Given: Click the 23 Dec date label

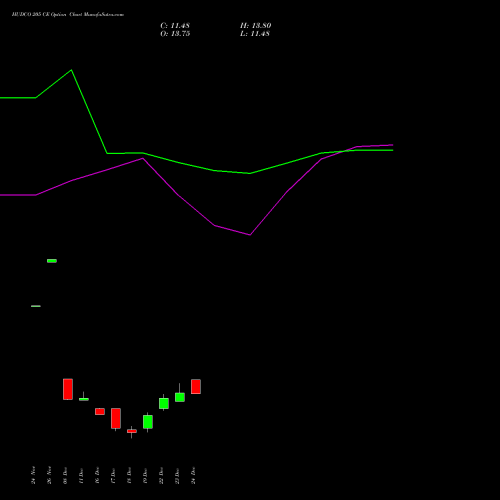Looking at the screenshot, I should tap(177, 475).
